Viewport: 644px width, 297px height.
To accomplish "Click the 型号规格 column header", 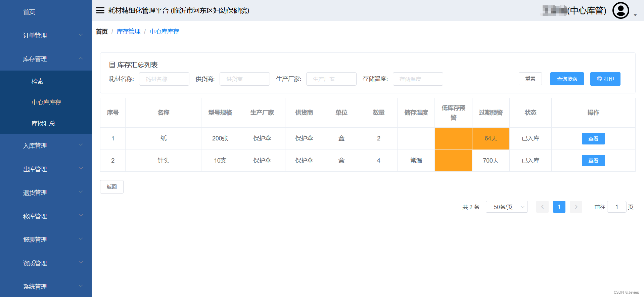I will [x=220, y=113].
